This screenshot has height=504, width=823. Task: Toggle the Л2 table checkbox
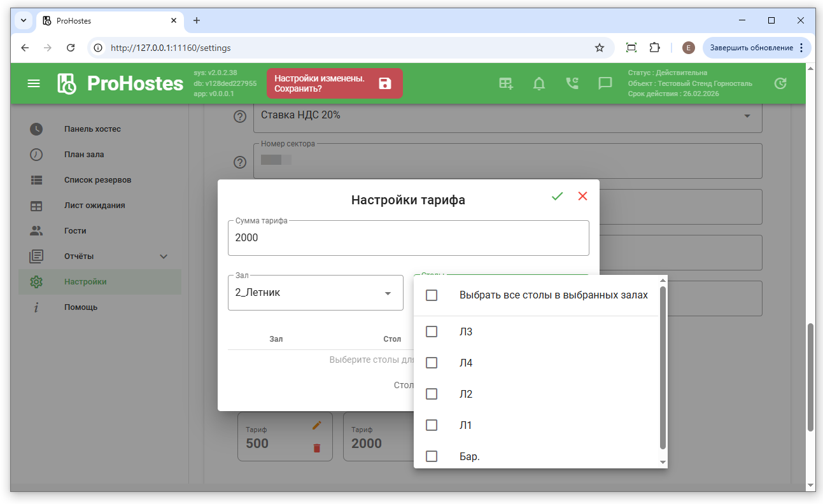pyautogui.click(x=432, y=394)
